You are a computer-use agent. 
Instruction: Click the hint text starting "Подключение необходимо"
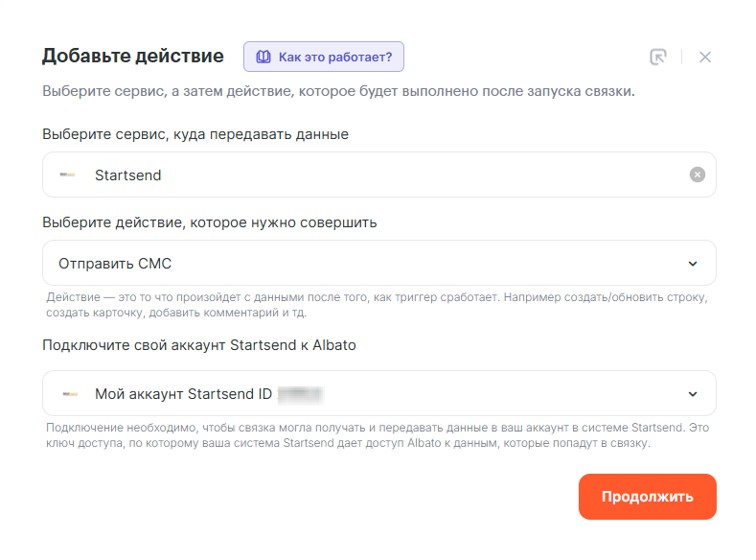click(377, 435)
